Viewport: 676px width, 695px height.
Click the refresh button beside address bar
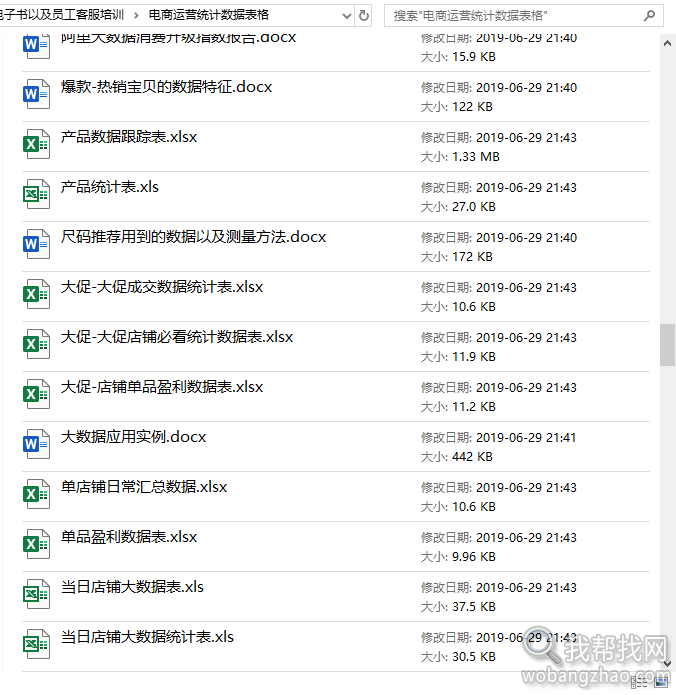pyautogui.click(x=363, y=16)
